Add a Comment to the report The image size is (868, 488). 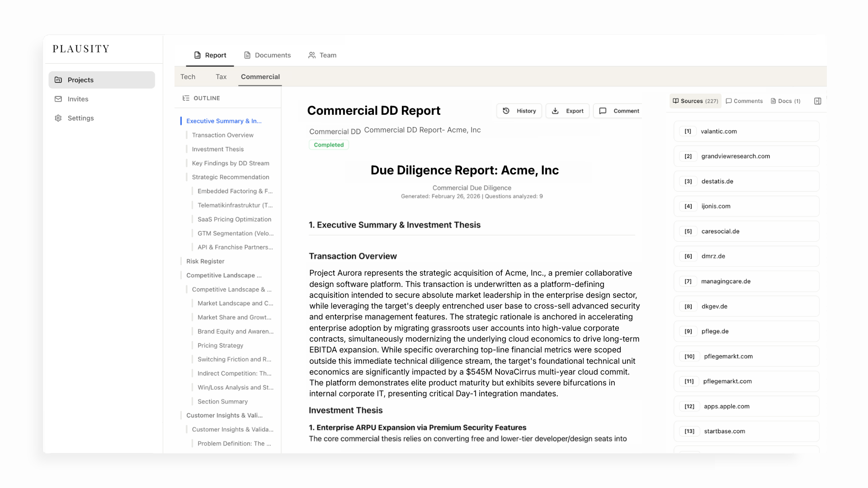tap(619, 111)
